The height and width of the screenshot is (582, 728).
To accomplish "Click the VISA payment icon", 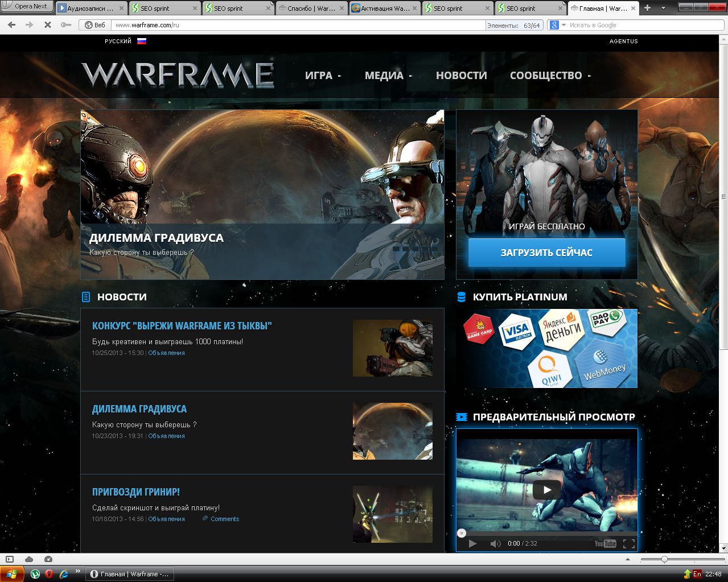I will (x=516, y=332).
